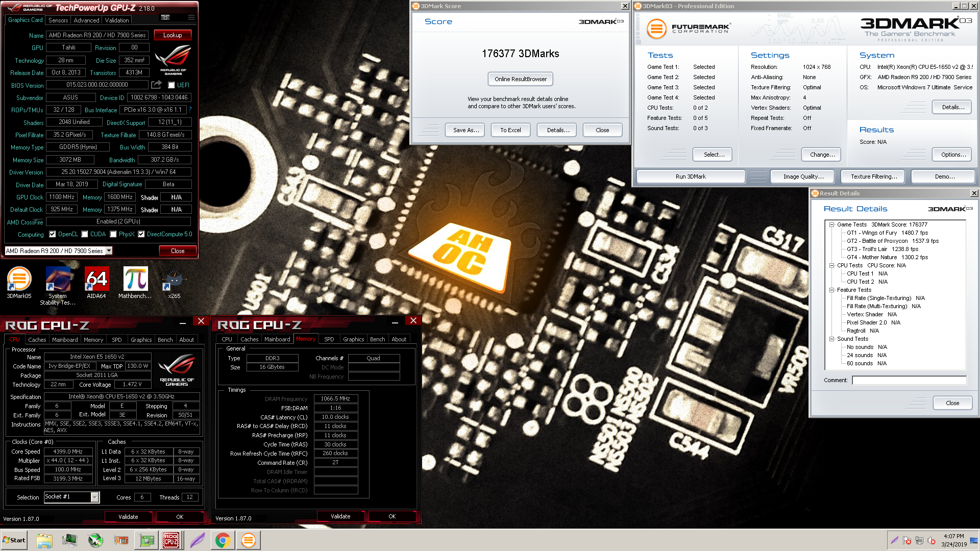Click the Lookup button in GPU-Z
Screen dimensions: 980x551
[x=173, y=35]
